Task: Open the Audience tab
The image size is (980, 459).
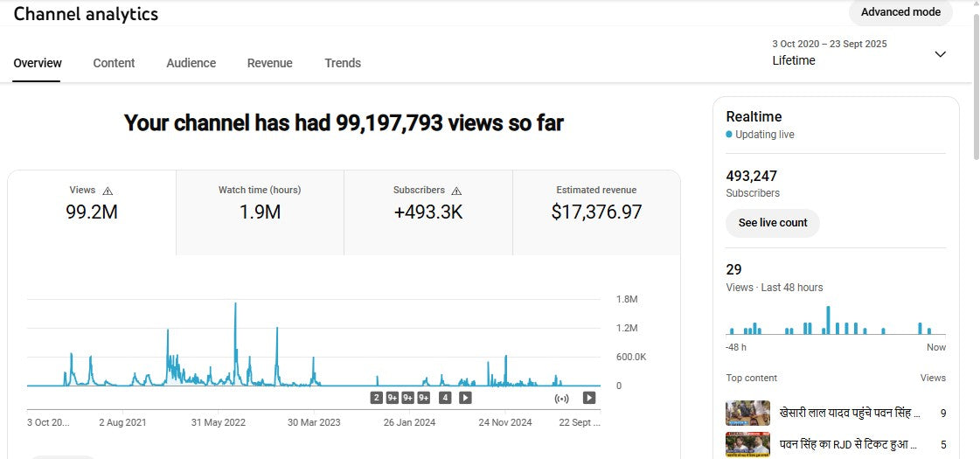Action: (191, 63)
